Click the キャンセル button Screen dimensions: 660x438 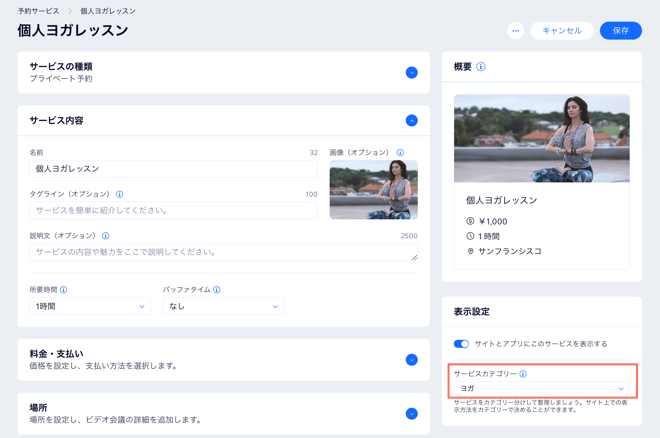click(x=562, y=31)
